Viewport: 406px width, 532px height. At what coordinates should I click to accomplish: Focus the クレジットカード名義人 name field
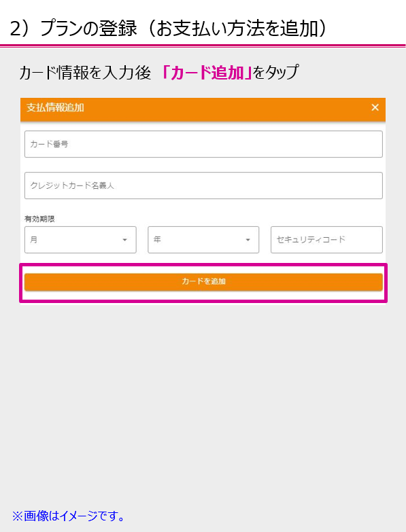203,185
